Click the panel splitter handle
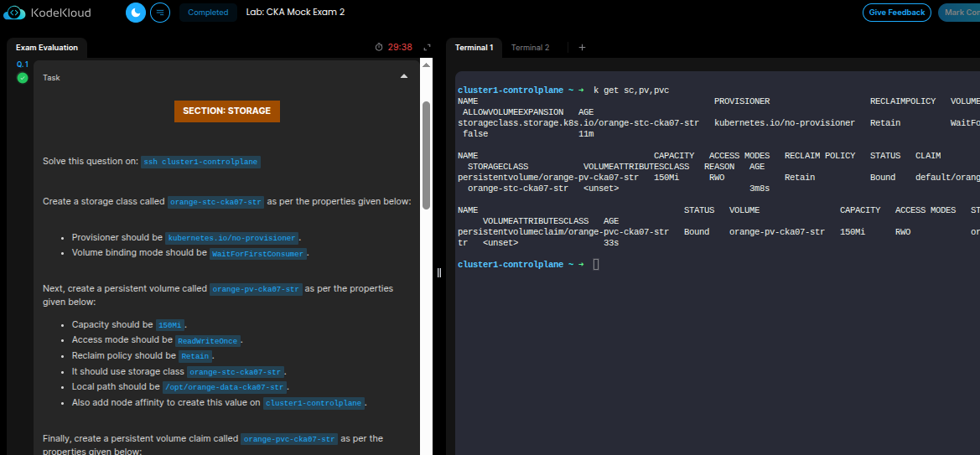The height and width of the screenshot is (455, 980). (439, 273)
